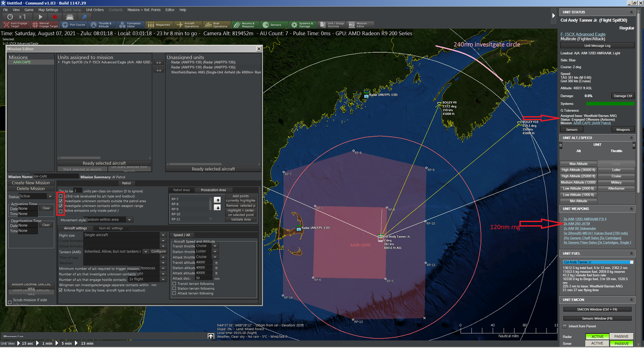Open Plot Course tool
Image resolution: width=644 pixels, height=348 pixels.
[x=74, y=24]
